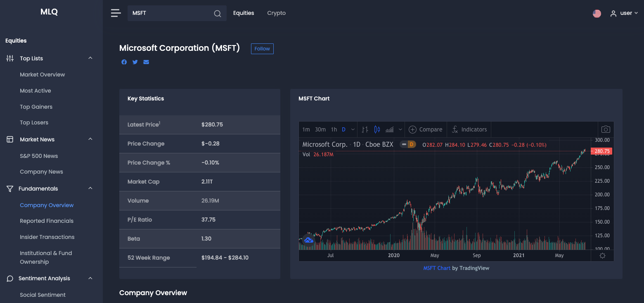
Task: Open Top Gainers list
Action: click(36, 107)
